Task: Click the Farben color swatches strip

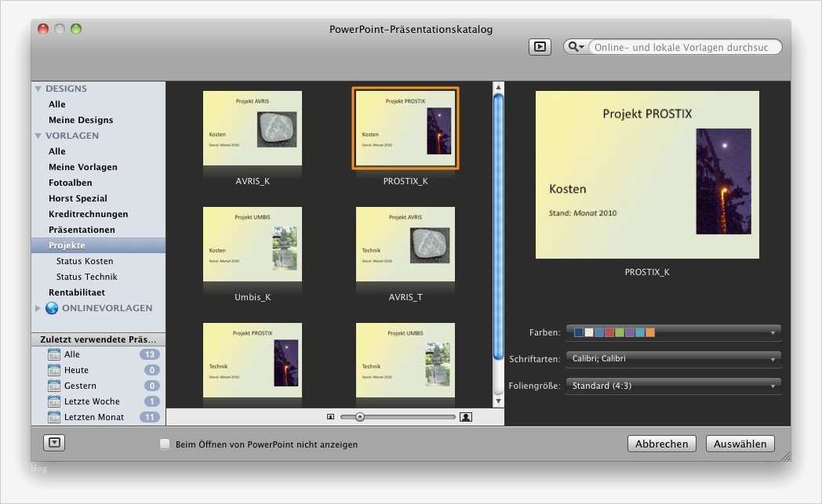Action: tap(614, 332)
